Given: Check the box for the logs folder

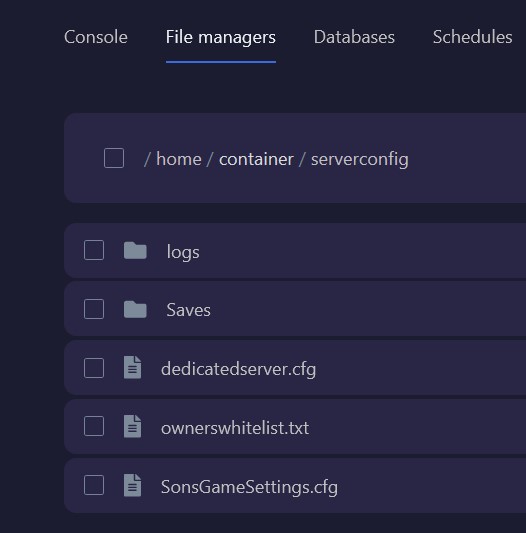Looking at the screenshot, I should point(94,250).
